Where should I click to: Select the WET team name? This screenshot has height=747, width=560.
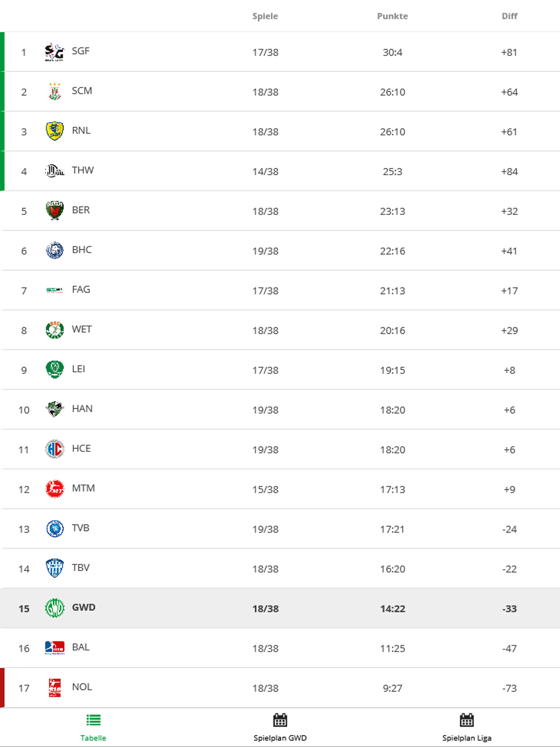(x=82, y=329)
